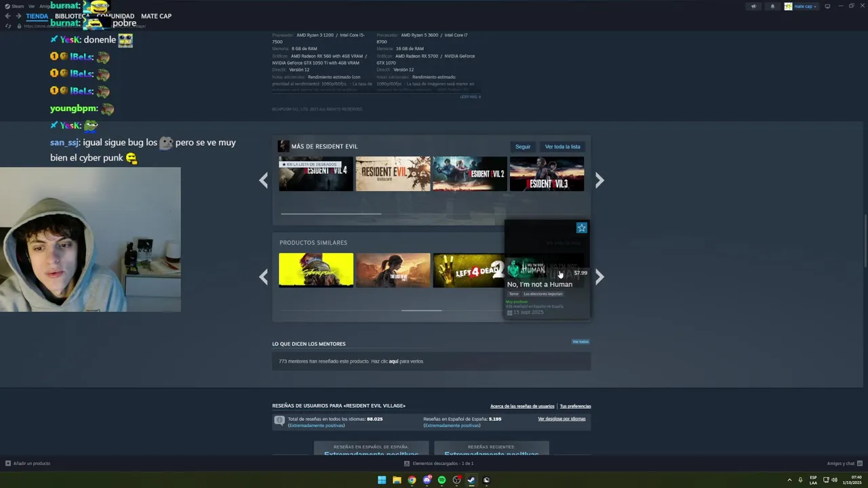The width and height of the screenshot is (868, 488).
Task: Reload the store page with refresh icon
Action: 8,26
